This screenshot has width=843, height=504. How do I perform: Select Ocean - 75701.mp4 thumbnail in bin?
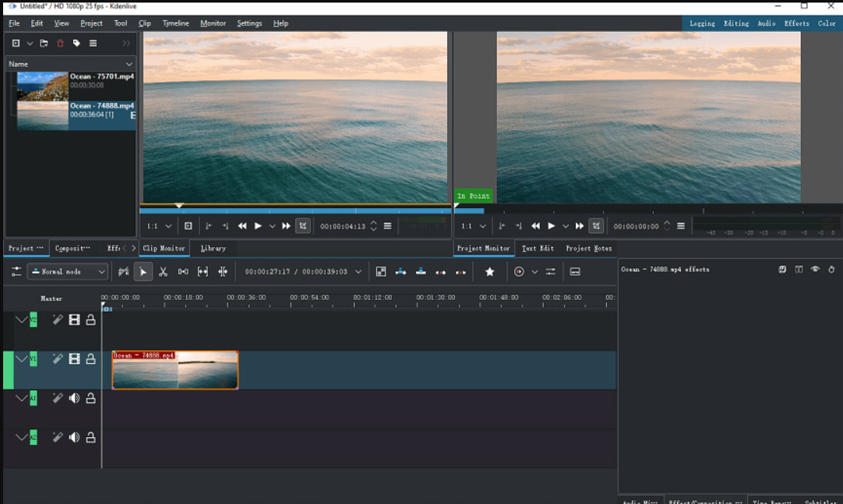[x=42, y=85]
